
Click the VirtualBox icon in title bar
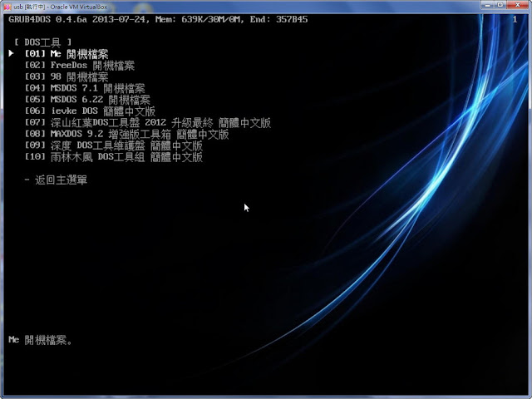click(7, 7)
